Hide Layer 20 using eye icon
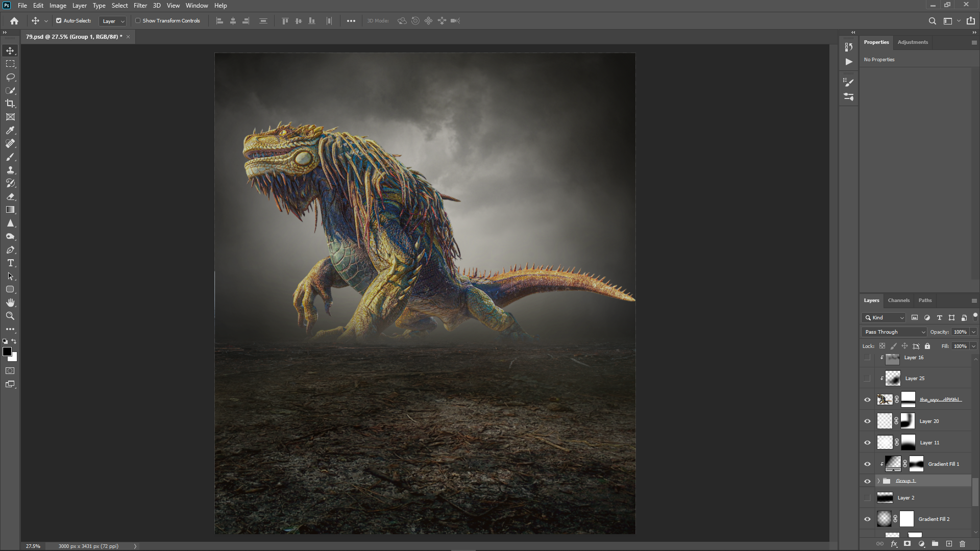Screen dimensions: 980x551 click(867, 421)
